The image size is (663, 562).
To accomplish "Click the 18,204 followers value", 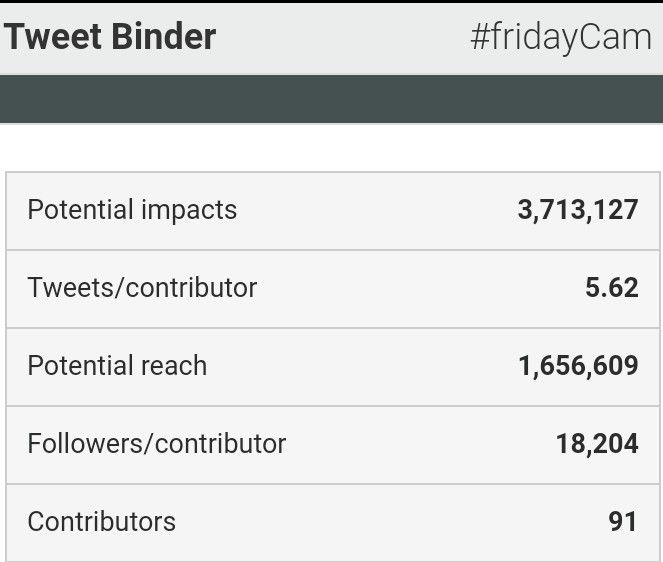I will click(597, 444).
